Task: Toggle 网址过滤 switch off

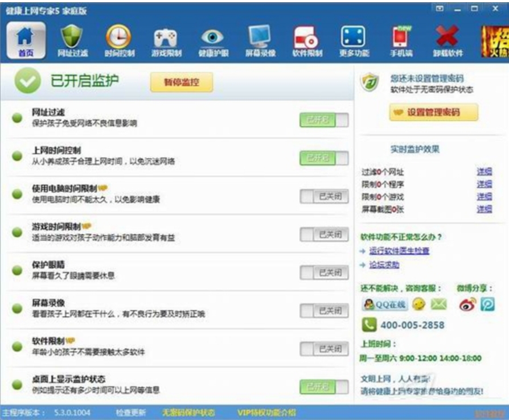Action: click(x=324, y=120)
